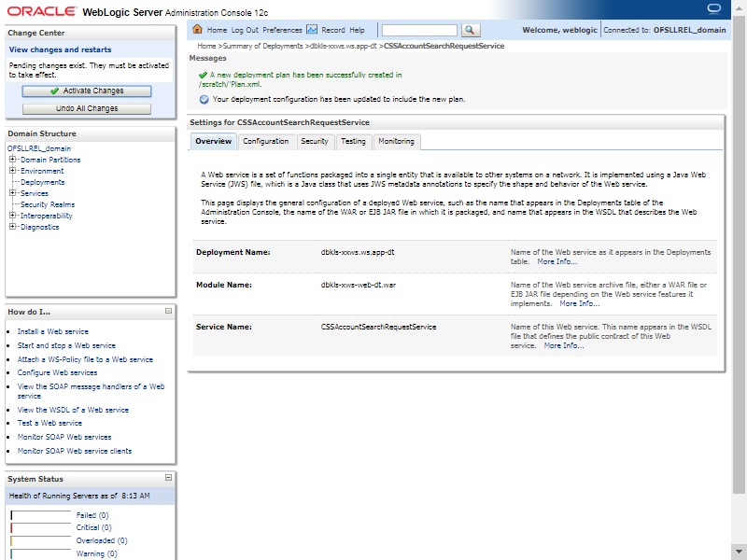The width and height of the screenshot is (747, 560).
Task: Click the Critical (0) status link
Action: (94, 527)
